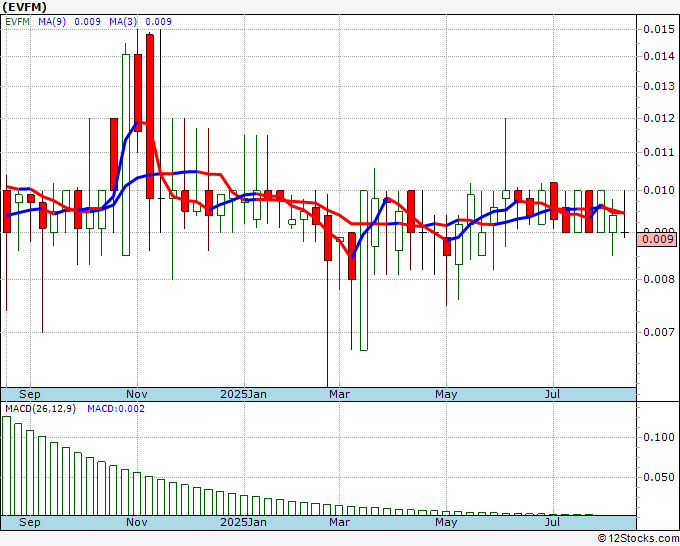Click the 0.050 MACD axis label
This screenshot has height=546, width=680.
[x=659, y=477]
